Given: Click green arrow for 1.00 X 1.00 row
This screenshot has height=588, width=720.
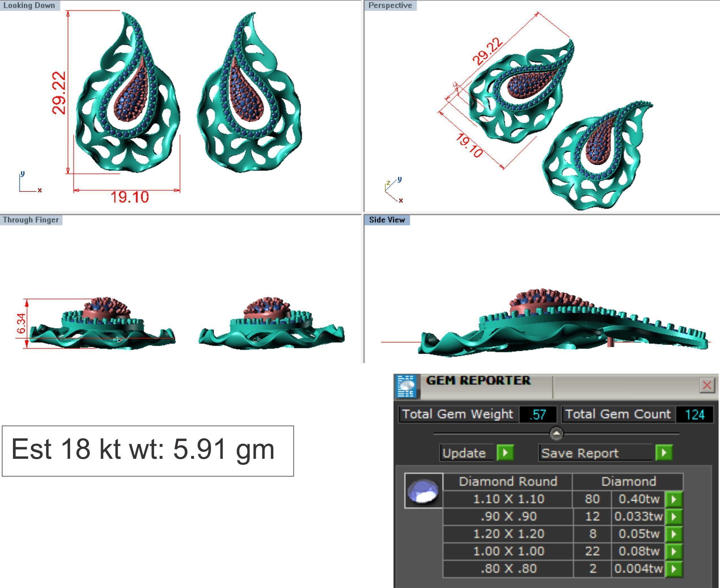Looking at the screenshot, I should (674, 552).
